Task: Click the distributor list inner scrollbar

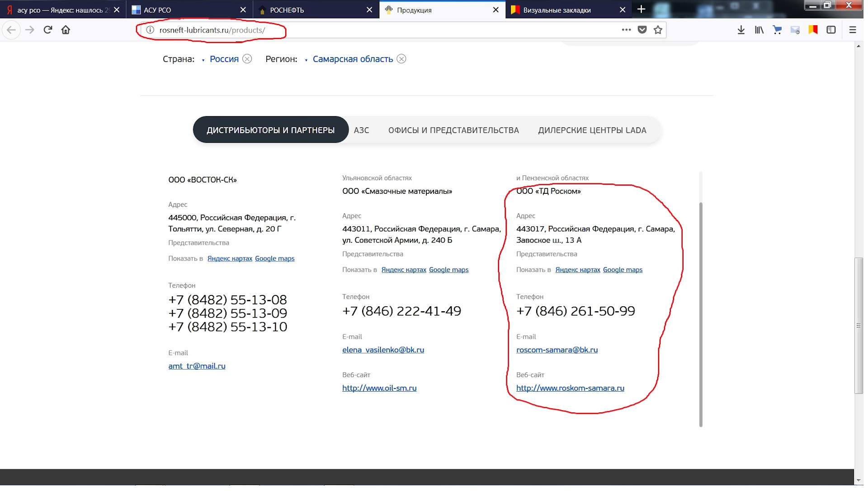Action: 701,314
